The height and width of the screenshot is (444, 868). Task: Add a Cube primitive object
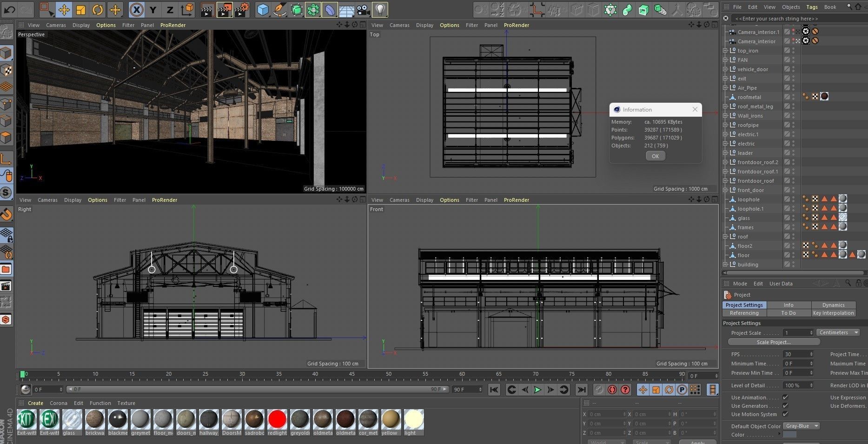point(263,9)
